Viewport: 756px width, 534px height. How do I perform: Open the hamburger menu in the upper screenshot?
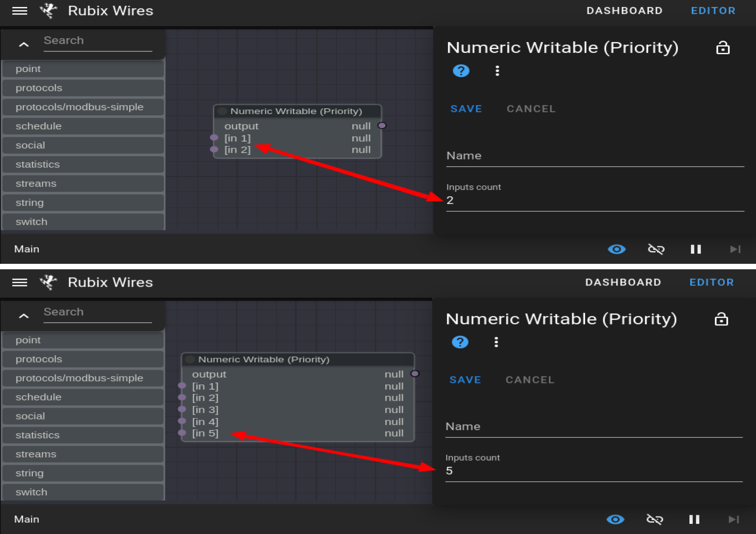pyautogui.click(x=20, y=11)
